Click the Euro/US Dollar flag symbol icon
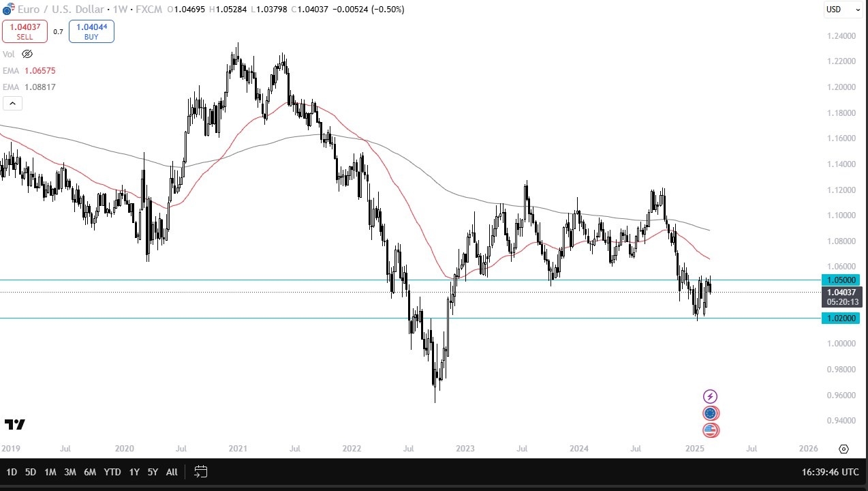Screen dimensions: 868x491 (x=7, y=10)
